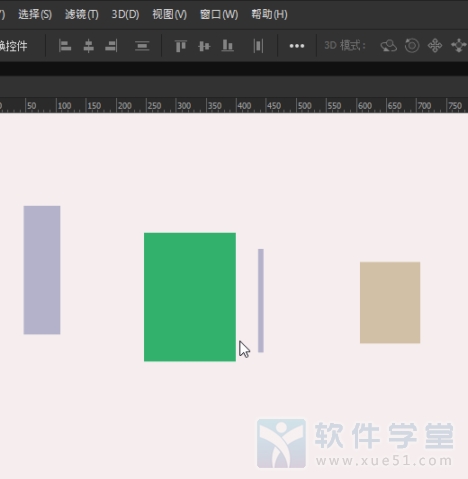The width and height of the screenshot is (468, 479).
Task: Open the 3D(D) menu
Action: [125, 14]
